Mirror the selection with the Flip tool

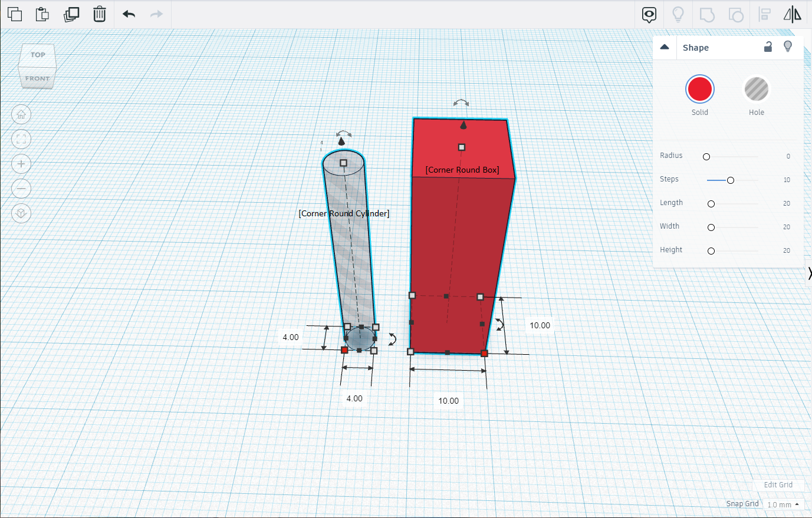[793, 14]
